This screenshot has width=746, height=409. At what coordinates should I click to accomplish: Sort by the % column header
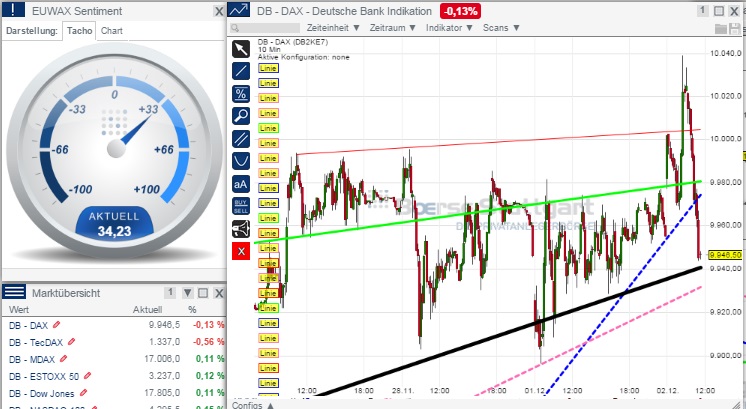pyautogui.click(x=192, y=310)
